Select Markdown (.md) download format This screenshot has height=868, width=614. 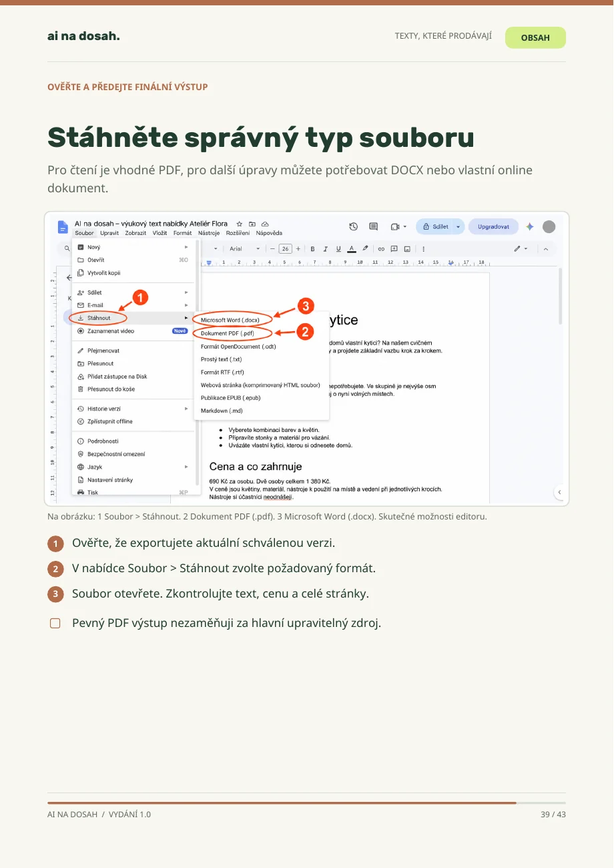[222, 411]
